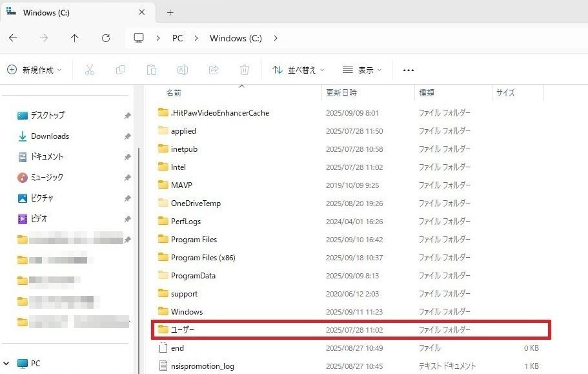Click the Share icon in toolbar
Viewport: 588px width, 374px height.
coord(214,70)
